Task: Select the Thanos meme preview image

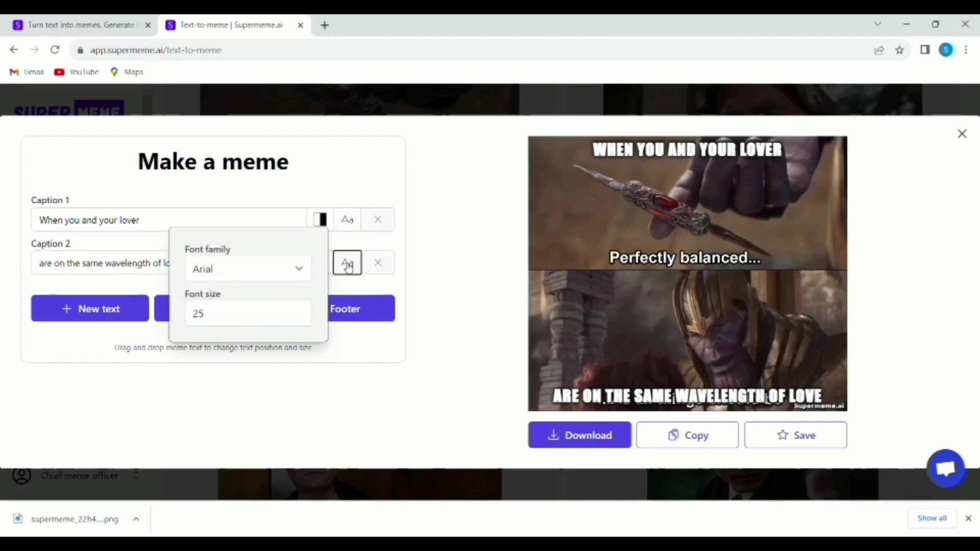Action: [688, 273]
